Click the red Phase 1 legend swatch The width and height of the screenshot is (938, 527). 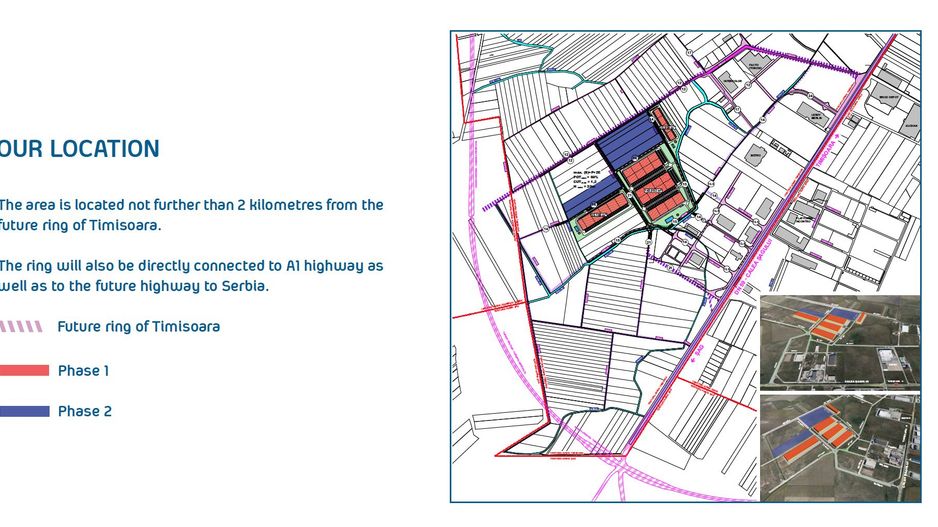pos(24,371)
